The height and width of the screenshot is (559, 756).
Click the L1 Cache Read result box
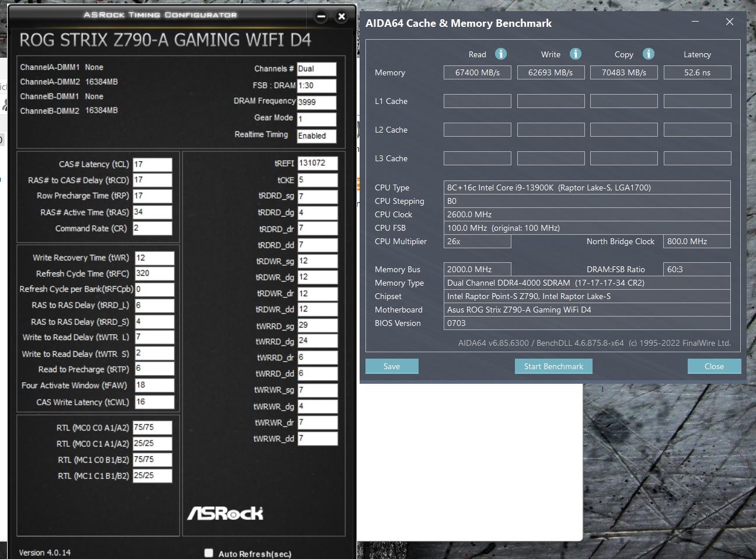(x=478, y=101)
